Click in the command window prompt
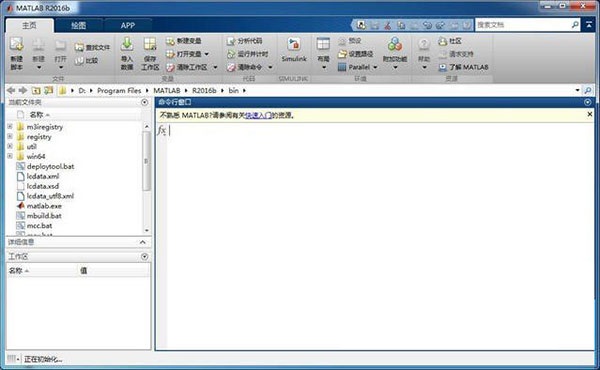The image size is (600, 370). (379, 131)
